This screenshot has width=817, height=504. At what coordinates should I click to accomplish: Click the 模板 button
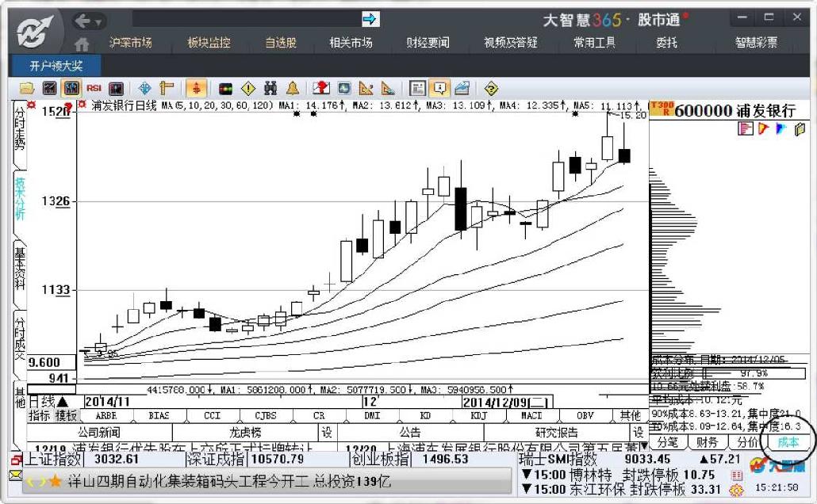coord(66,415)
